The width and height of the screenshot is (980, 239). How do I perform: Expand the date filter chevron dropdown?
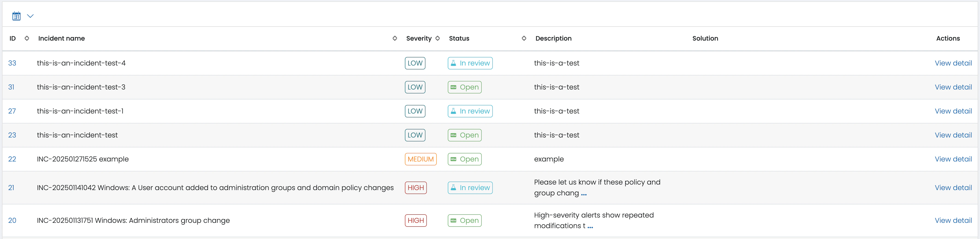point(30,16)
